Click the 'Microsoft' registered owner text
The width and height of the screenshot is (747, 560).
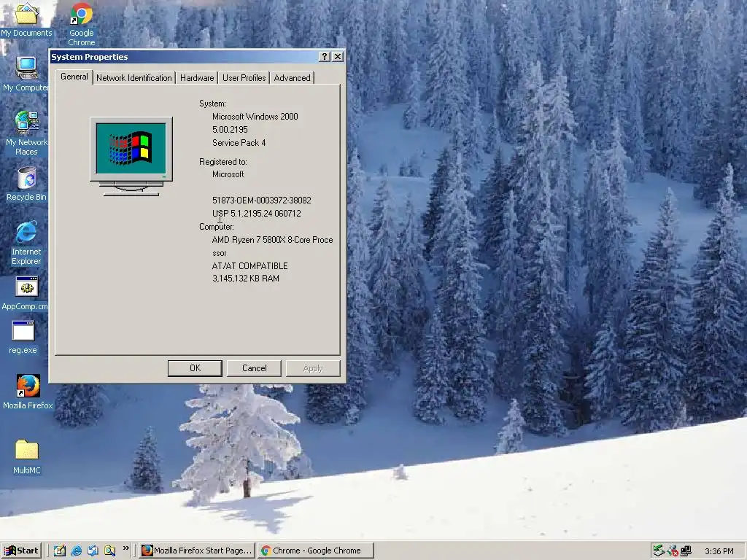pos(228,174)
